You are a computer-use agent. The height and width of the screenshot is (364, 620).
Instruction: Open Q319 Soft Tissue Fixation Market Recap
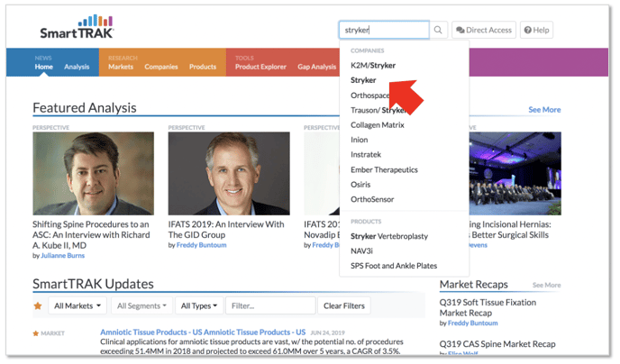(x=488, y=308)
